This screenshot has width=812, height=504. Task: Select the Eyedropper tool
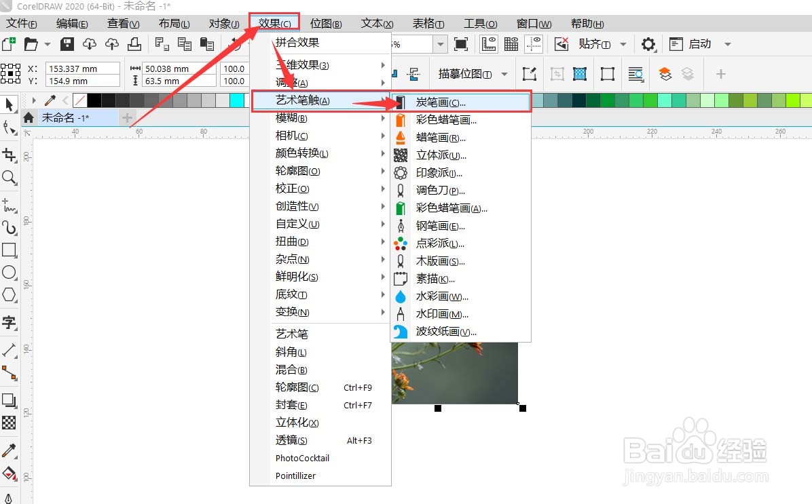tap(10, 450)
